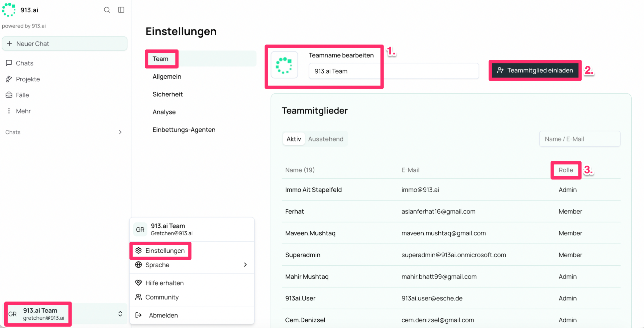Click the people icon beside Community
Viewport: 644px width, 328px height.
click(139, 297)
